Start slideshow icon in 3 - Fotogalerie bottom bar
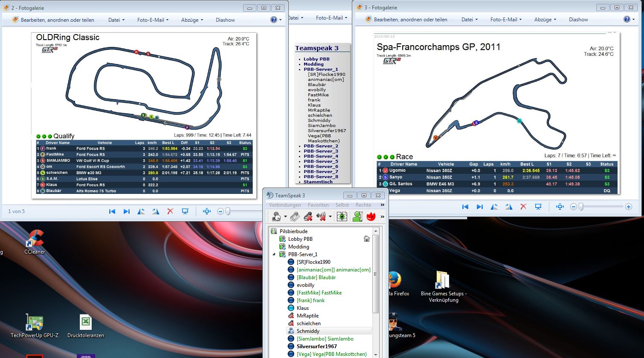Image resolution: width=644 pixels, height=358 pixels. coord(538,207)
